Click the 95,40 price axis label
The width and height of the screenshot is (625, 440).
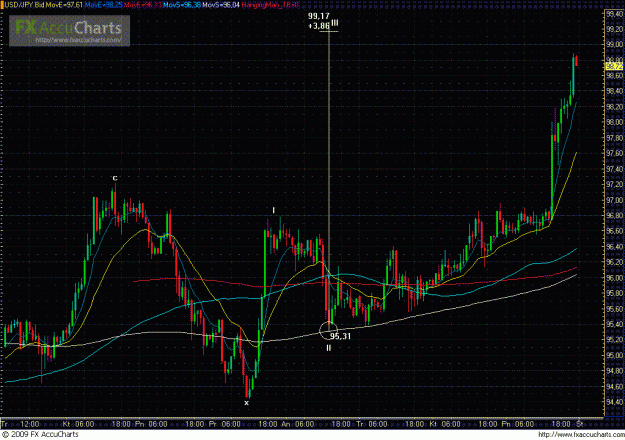point(614,324)
